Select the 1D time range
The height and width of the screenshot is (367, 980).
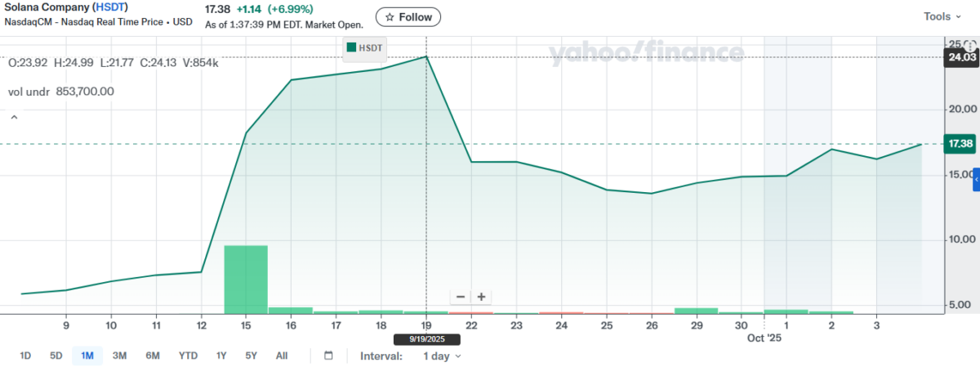(x=25, y=356)
